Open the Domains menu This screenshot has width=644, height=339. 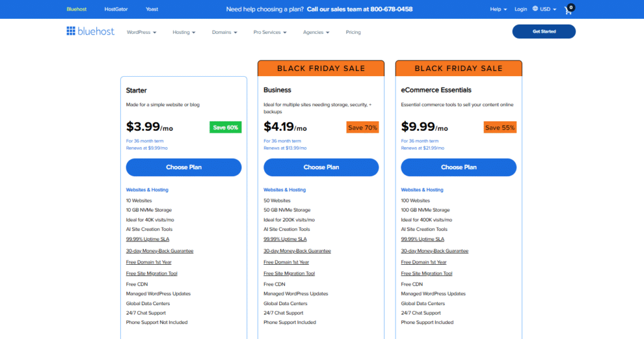click(225, 32)
